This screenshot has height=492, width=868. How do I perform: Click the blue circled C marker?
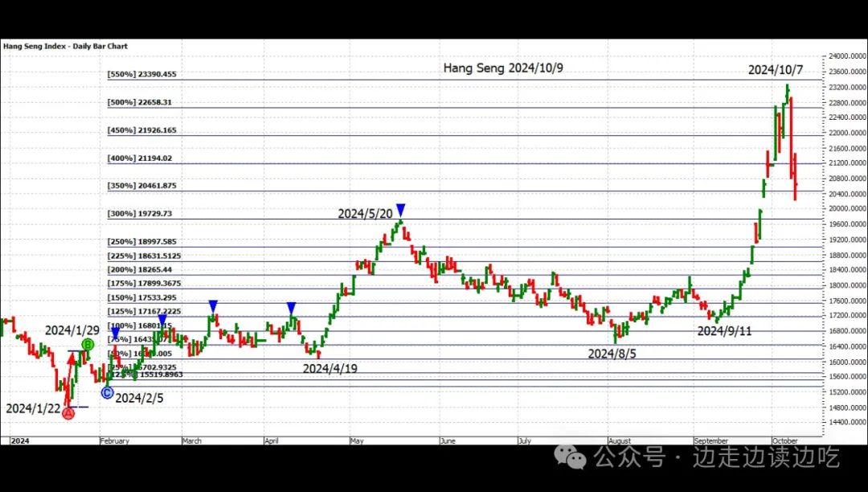click(x=108, y=393)
